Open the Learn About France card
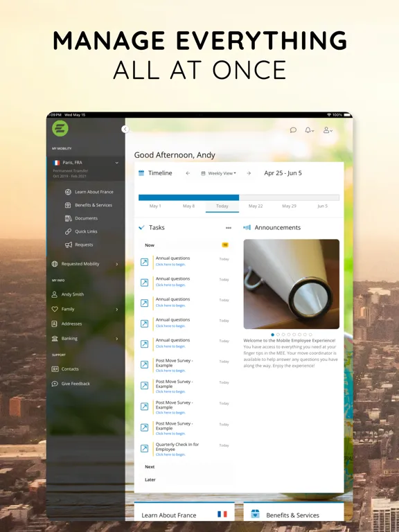The height and width of the screenshot is (532, 399). (x=184, y=511)
